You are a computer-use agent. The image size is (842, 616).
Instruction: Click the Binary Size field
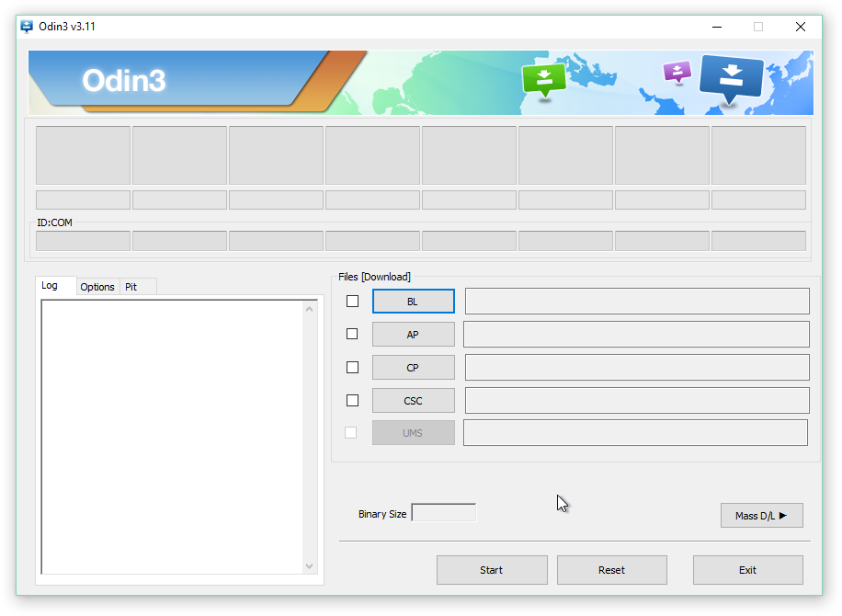click(x=444, y=511)
